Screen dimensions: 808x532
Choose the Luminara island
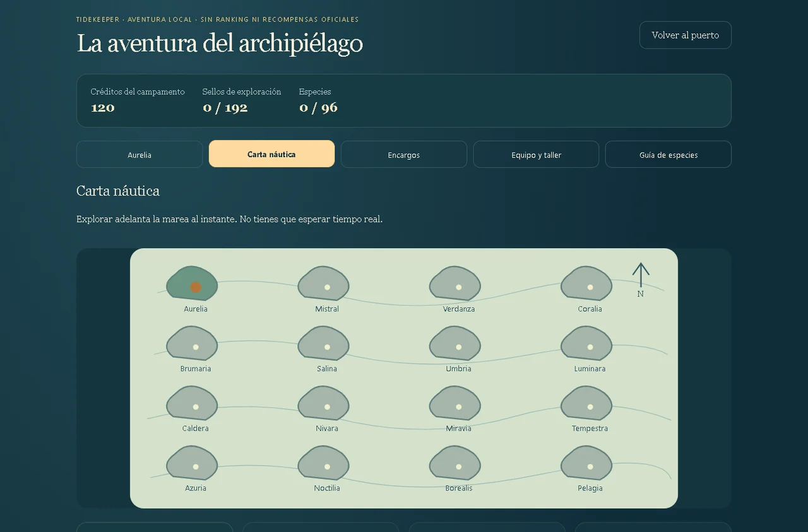[586, 343]
